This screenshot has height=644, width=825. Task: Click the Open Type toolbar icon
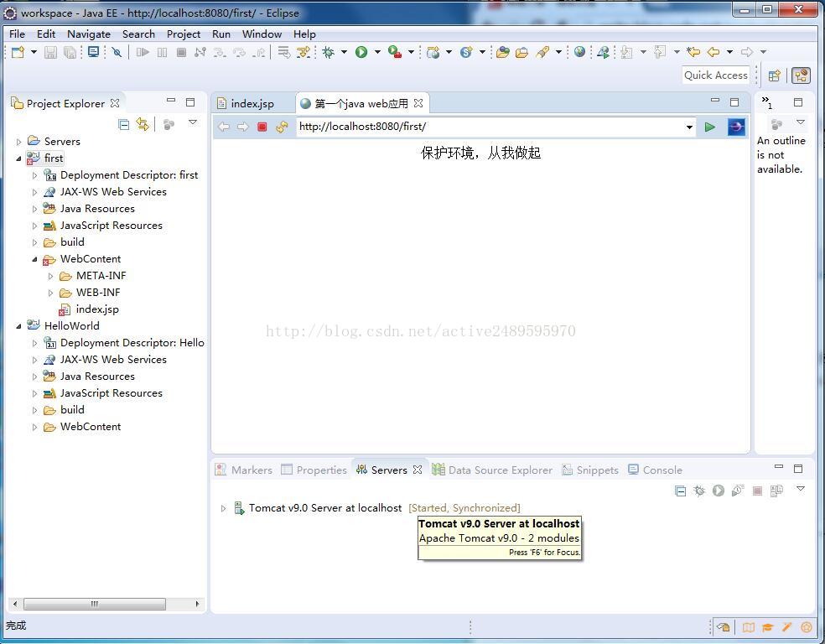(502, 51)
